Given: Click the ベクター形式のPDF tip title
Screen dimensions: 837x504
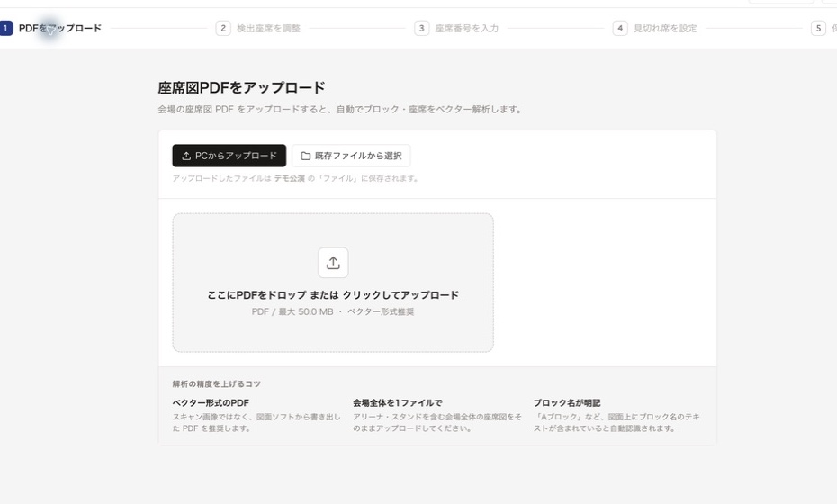Looking at the screenshot, I should pyautogui.click(x=211, y=402).
